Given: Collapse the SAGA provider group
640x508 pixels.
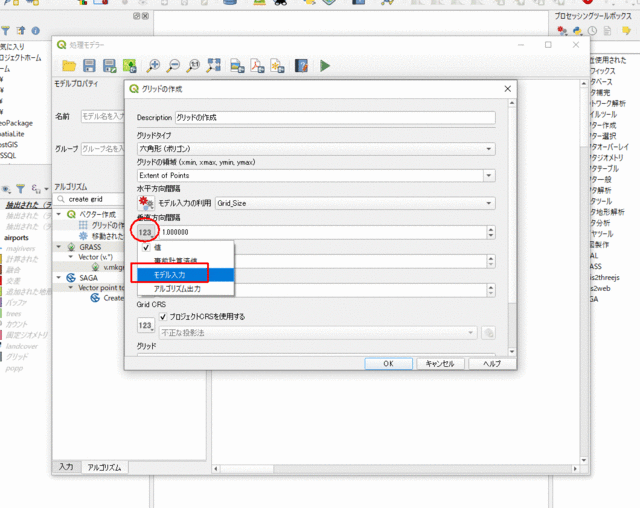Looking at the screenshot, I should 59,278.
